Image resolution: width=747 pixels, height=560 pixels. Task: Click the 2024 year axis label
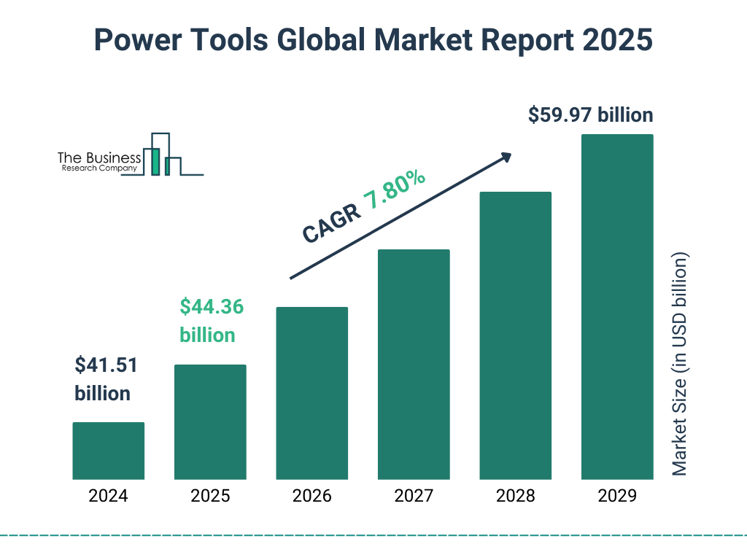coord(109,497)
